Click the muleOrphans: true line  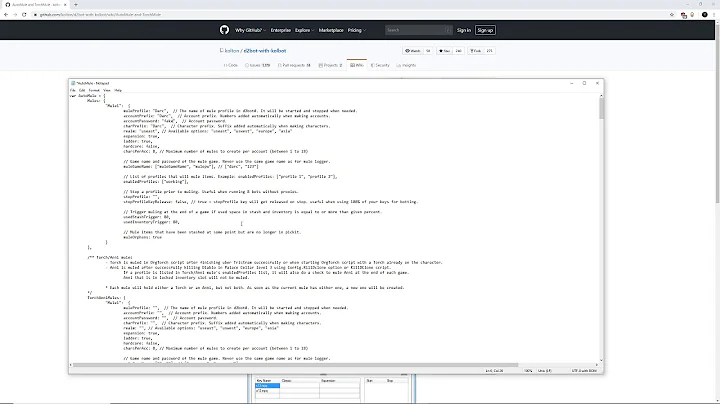(142, 237)
